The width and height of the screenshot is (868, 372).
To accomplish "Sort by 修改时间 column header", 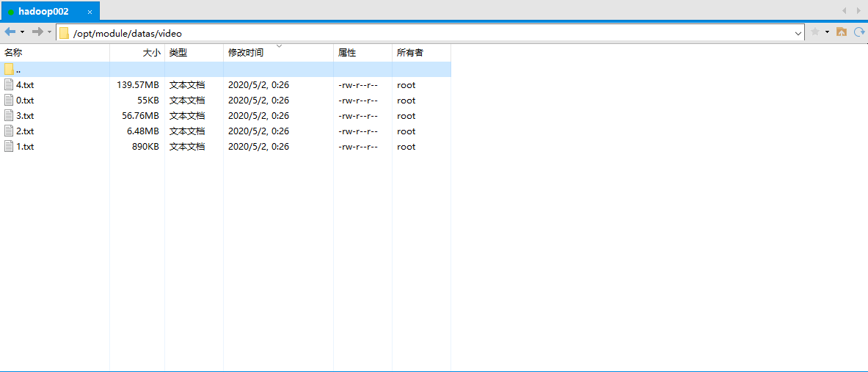I will coord(278,53).
